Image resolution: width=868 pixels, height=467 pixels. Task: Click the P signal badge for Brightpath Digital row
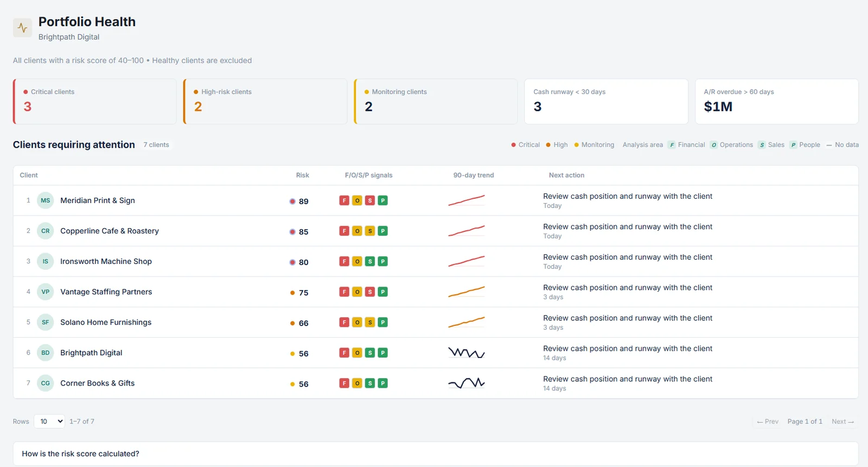pyautogui.click(x=383, y=352)
